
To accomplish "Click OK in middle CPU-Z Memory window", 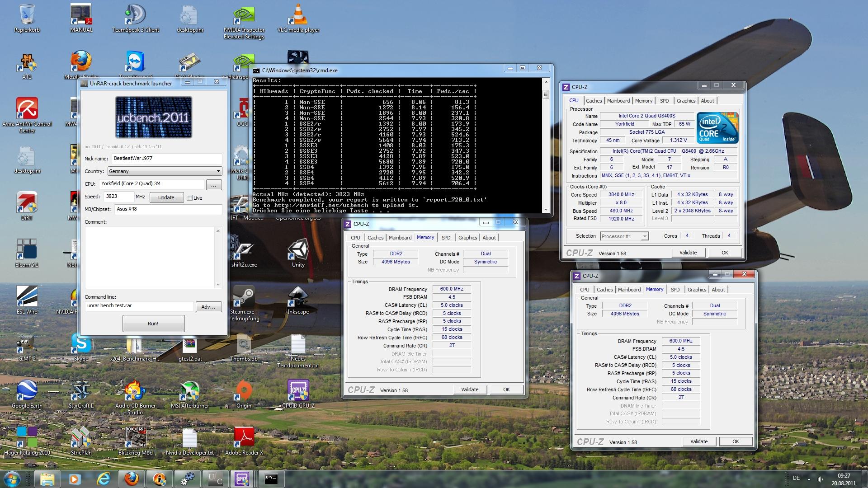I will (506, 389).
